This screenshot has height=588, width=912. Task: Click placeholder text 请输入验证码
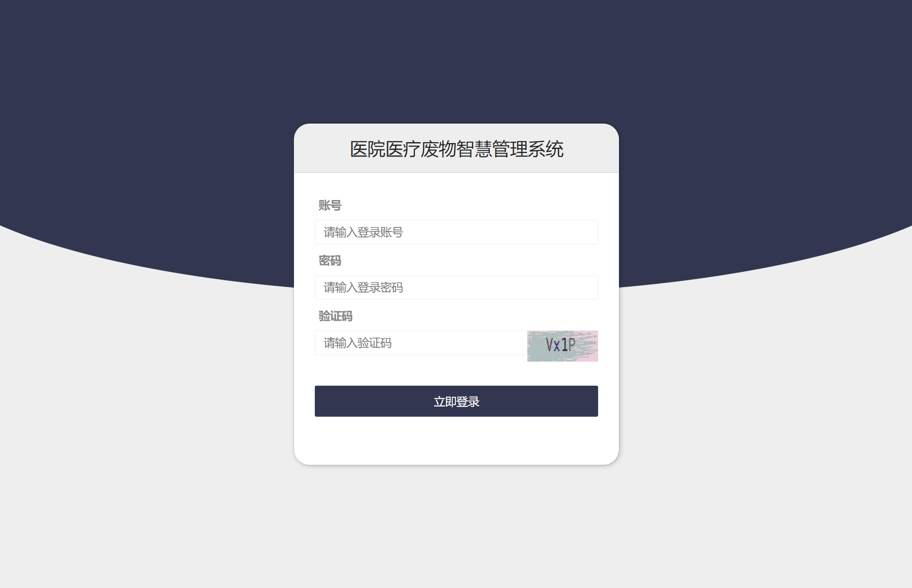pyautogui.click(x=357, y=343)
